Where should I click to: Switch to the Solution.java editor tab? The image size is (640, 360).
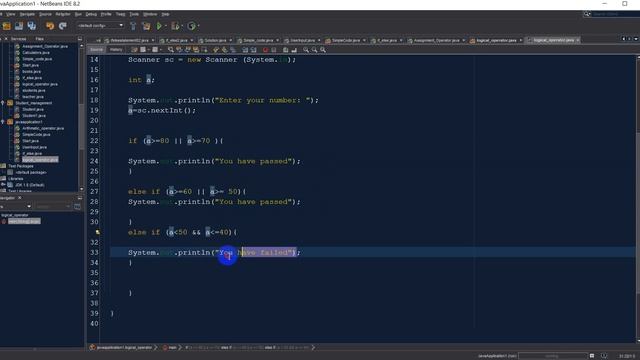(x=215, y=40)
